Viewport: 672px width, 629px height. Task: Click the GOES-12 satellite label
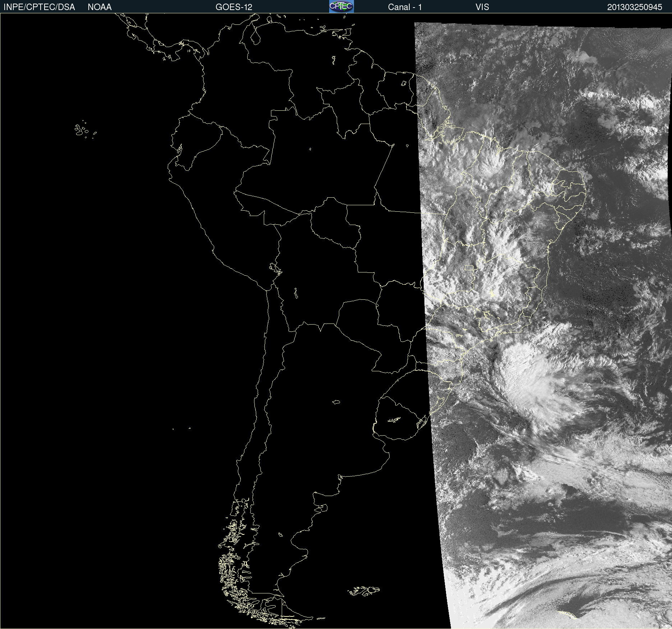click(234, 7)
